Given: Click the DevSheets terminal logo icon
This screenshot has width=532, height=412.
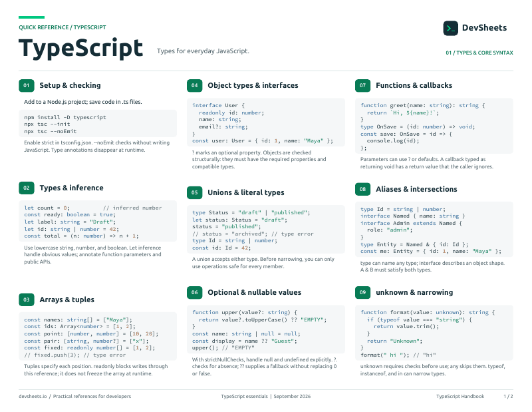Looking at the screenshot, I should pyautogui.click(x=450, y=28).
